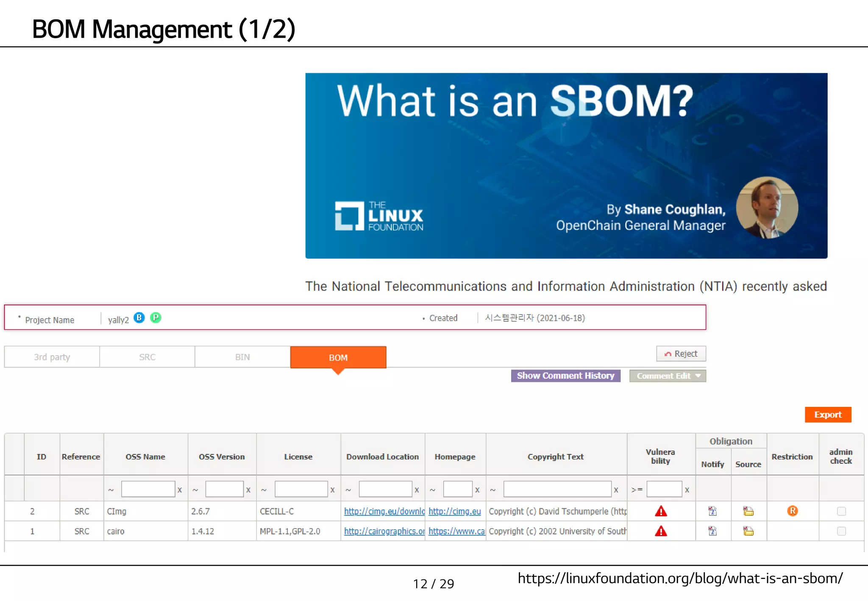Check the admin check box for CImg
868x601 pixels.
tap(841, 511)
